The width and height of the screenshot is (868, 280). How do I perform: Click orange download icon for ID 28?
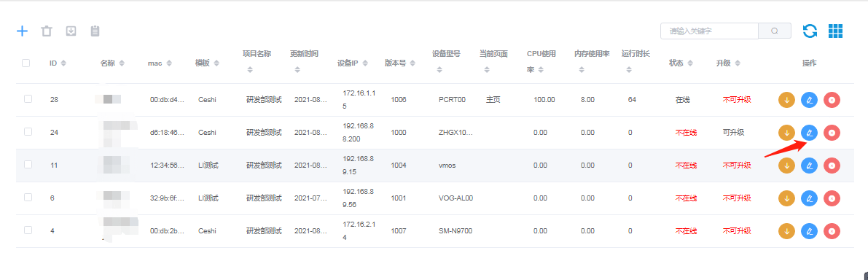click(786, 100)
